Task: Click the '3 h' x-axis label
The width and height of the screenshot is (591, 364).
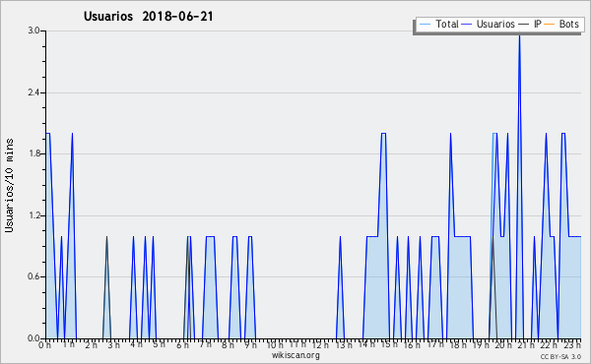Action: (x=114, y=345)
